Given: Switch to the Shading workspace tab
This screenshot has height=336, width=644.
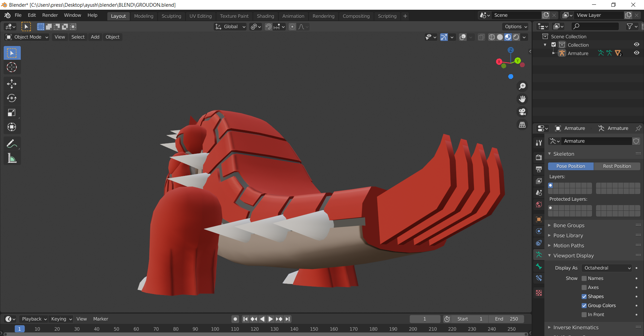Looking at the screenshot, I should pos(265,16).
